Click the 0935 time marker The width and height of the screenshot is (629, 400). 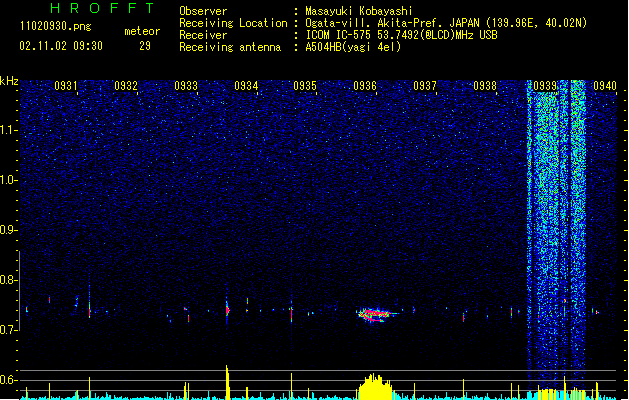click(x=305, y=86)
